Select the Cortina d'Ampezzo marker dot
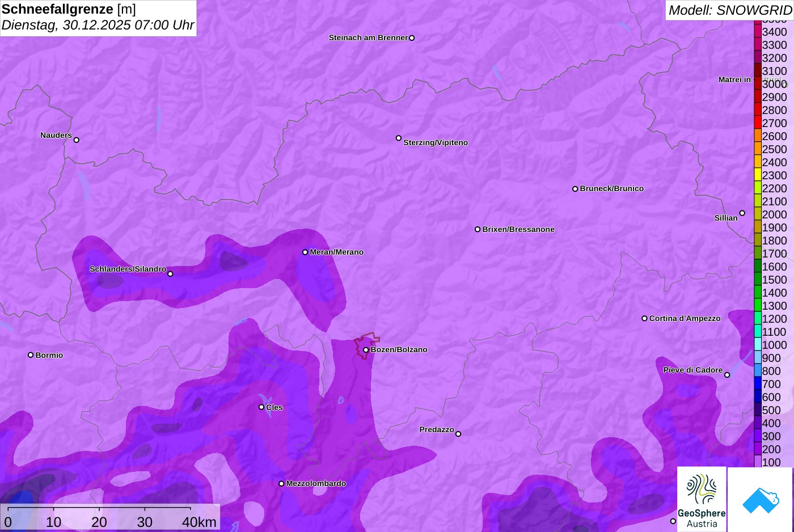794x532 pixels. point(644,318)
